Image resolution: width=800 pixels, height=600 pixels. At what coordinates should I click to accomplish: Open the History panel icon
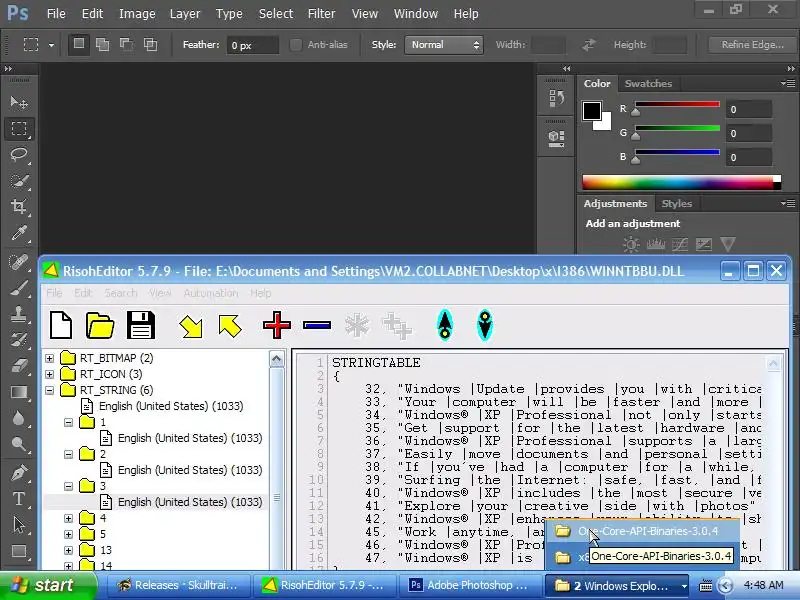[x=556, y=98]
